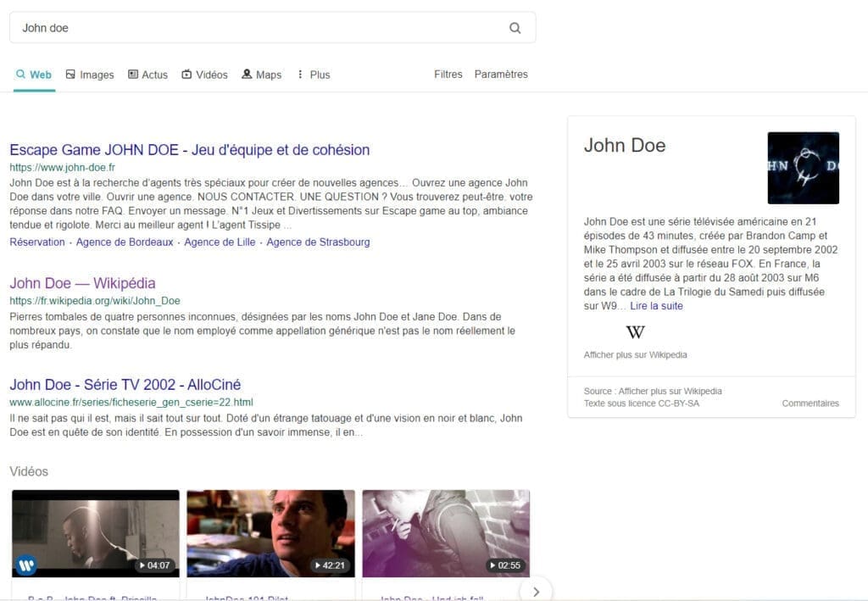The width and height of the screenshot is (868, 601).
Task: Open the Filtres options
Action: (448, 74)
